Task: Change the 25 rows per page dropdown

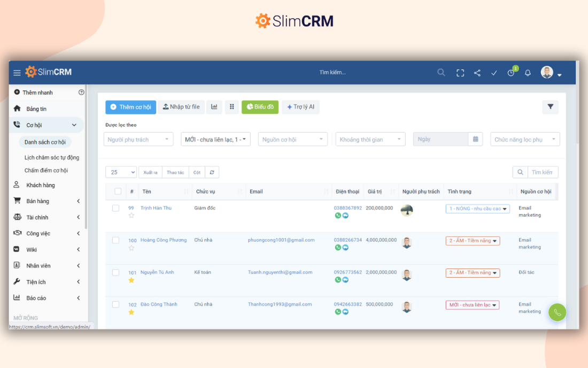Action: (x=121, y=172)
